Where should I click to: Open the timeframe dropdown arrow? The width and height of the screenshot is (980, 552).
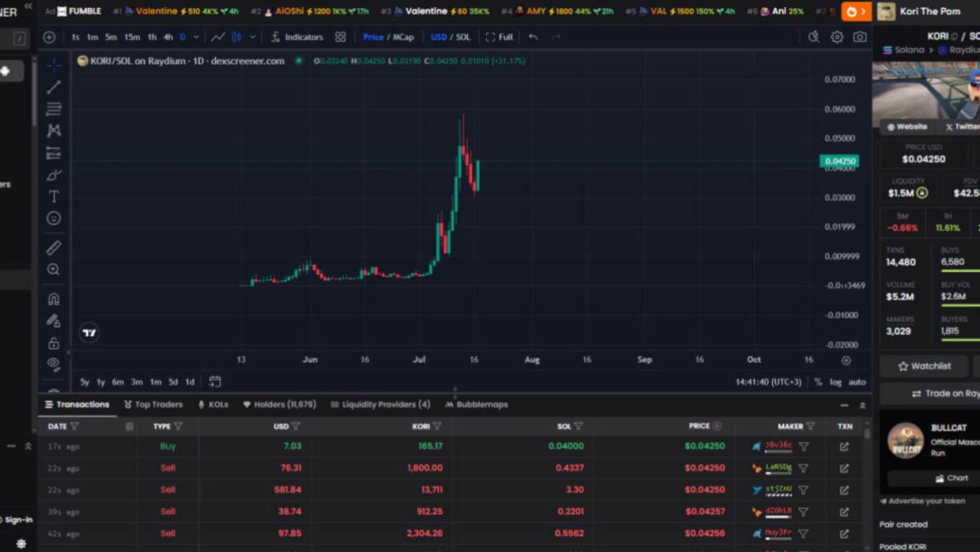tap(196, 37)
